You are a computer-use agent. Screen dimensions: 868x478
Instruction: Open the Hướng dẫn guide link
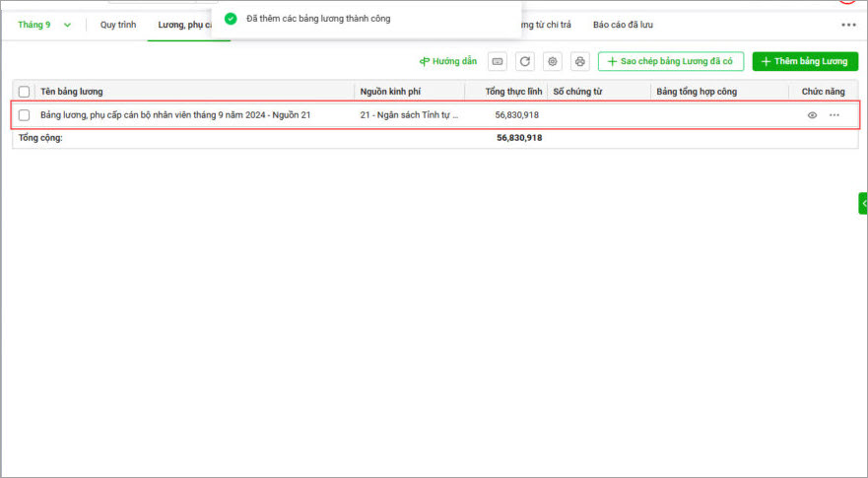[x=448, y=61]
